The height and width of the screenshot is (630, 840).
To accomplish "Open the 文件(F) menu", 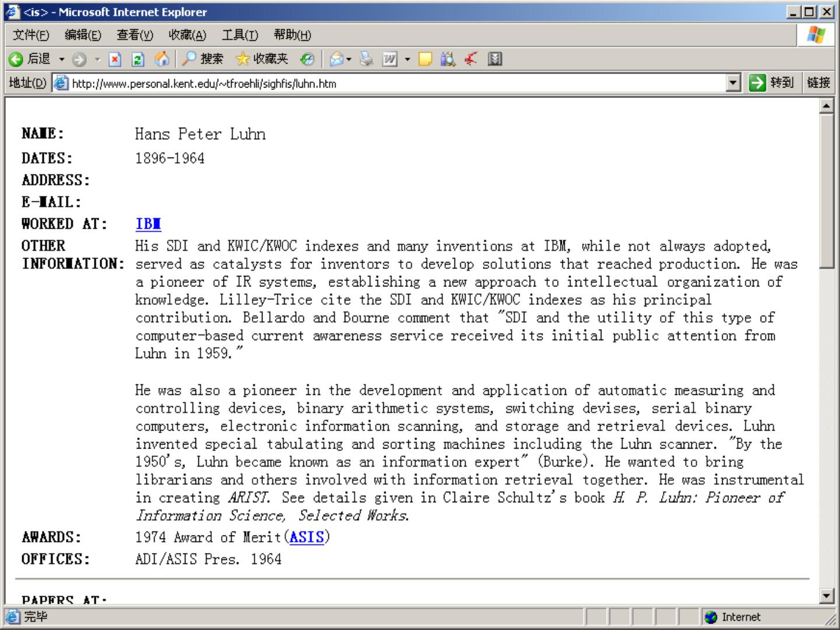I will coord(31,35).
